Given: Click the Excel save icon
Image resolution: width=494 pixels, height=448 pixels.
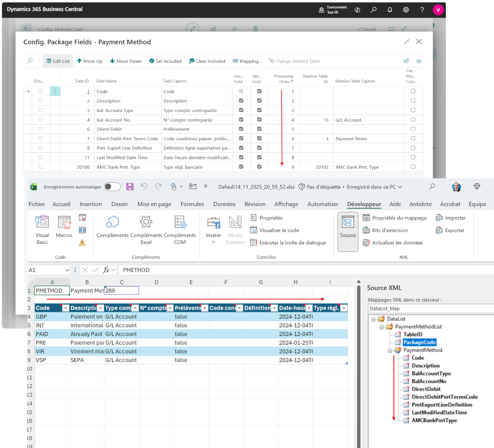Looking at the screenshot, I should [x=129, y=187].
